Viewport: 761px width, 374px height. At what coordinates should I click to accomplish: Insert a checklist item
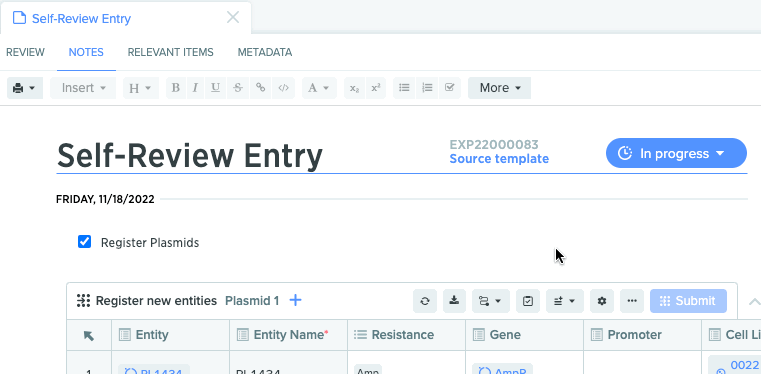(x=449, y=88)
